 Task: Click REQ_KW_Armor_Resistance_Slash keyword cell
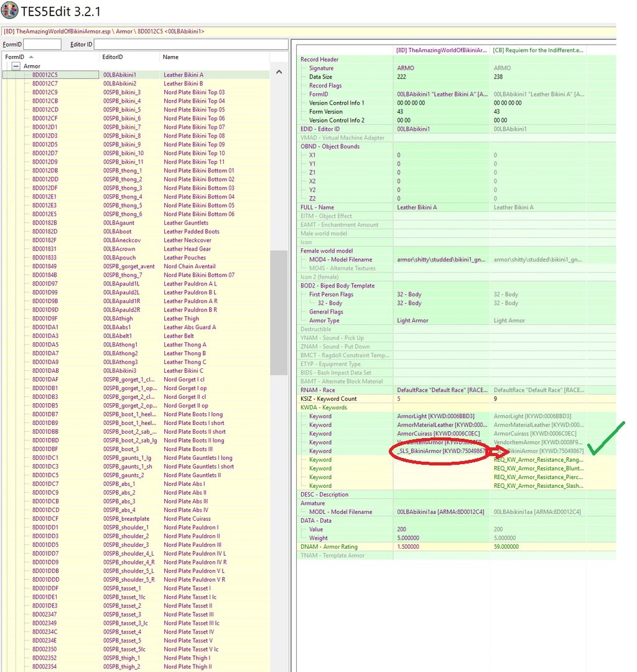tap(539, 485)
